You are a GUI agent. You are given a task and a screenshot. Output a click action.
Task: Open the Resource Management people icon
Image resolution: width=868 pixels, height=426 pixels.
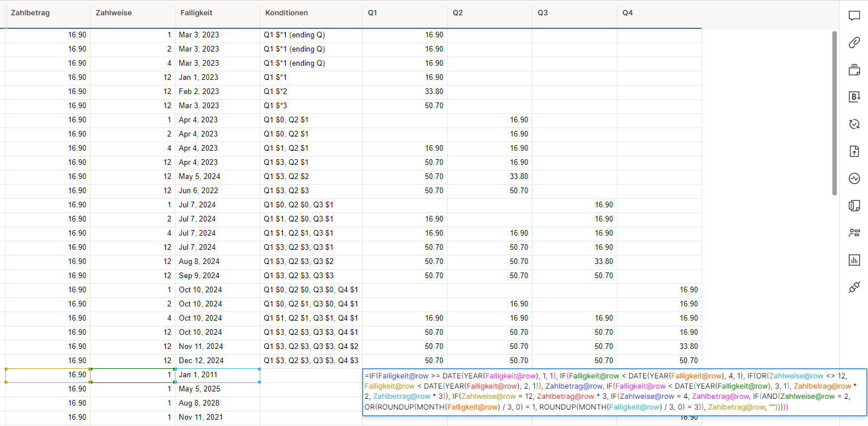pyautogui.click(x=854, y=233)
